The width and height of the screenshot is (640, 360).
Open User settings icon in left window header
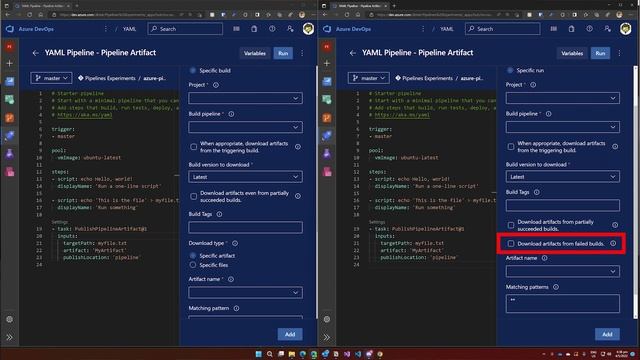coord(290,29)
